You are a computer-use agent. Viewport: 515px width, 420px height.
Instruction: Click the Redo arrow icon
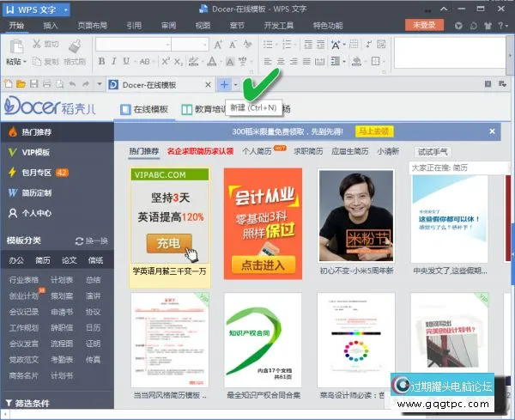[x=85, y=84]
